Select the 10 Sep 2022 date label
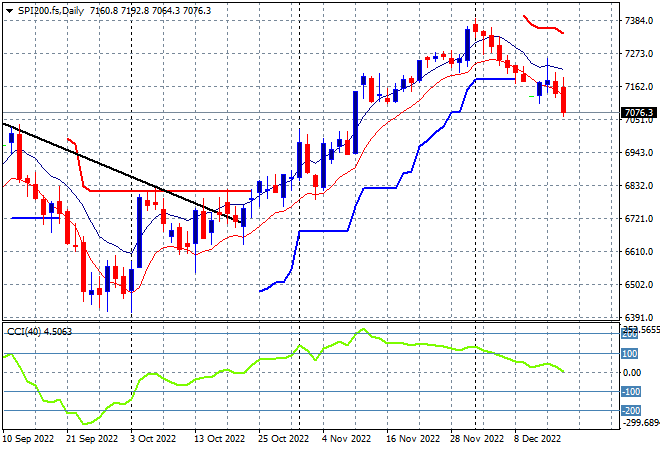The height and width of the screenshot is (450, 660). point(28,439)
